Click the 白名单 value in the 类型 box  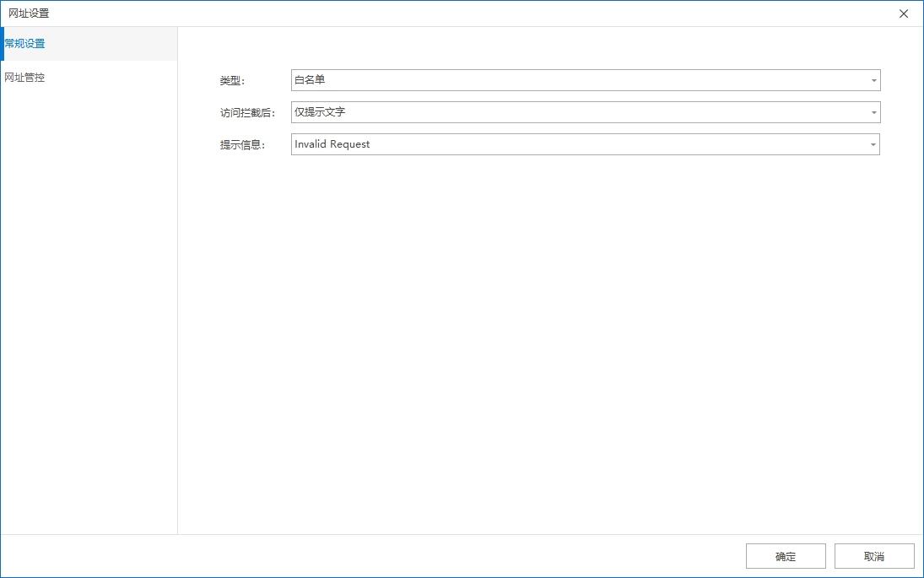310,80
